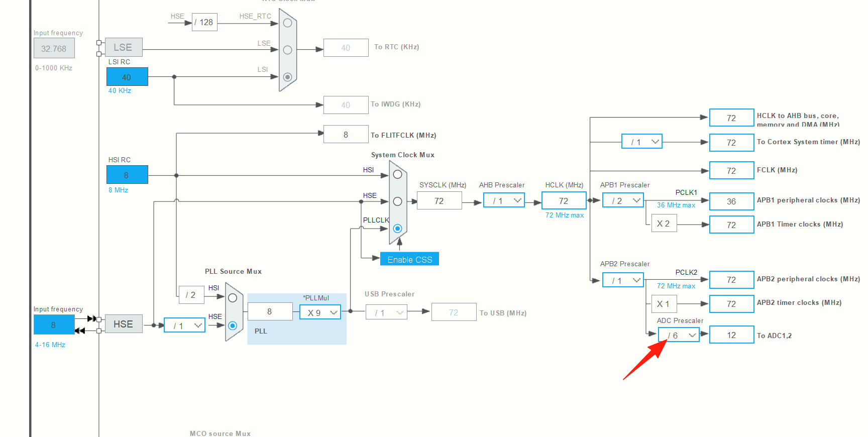The width and height of the screenshot is (868, 437).
Task: Open the HSE /1 prescaler dropdown
Action: 184,325
